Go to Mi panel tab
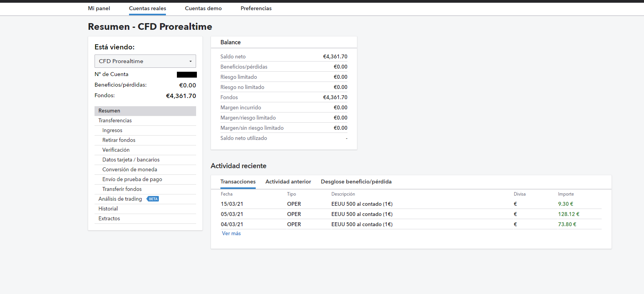This screenshot has width=644, height=294. [x=99, y=8]
